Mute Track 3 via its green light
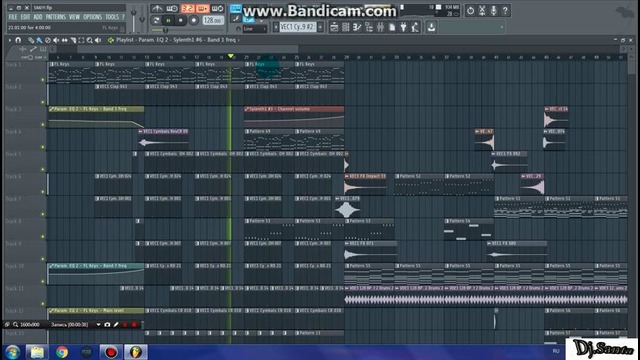 coord(43,124)
